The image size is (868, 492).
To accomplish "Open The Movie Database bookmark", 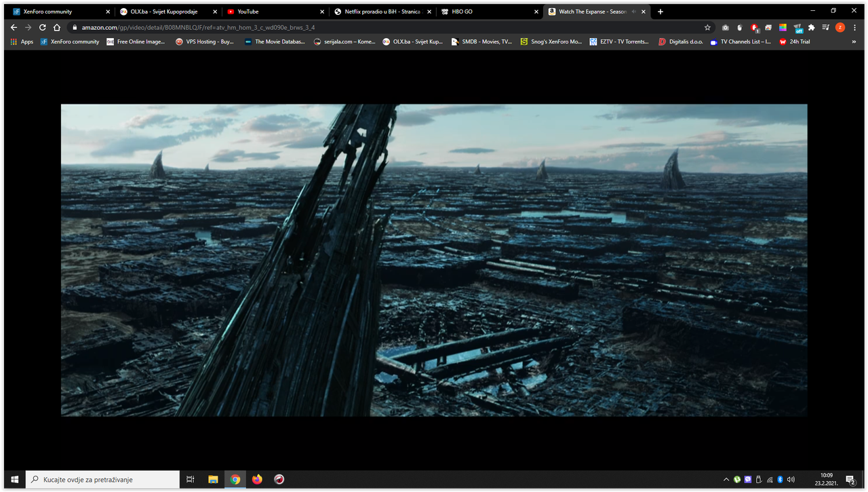I will tap(275, 41).
